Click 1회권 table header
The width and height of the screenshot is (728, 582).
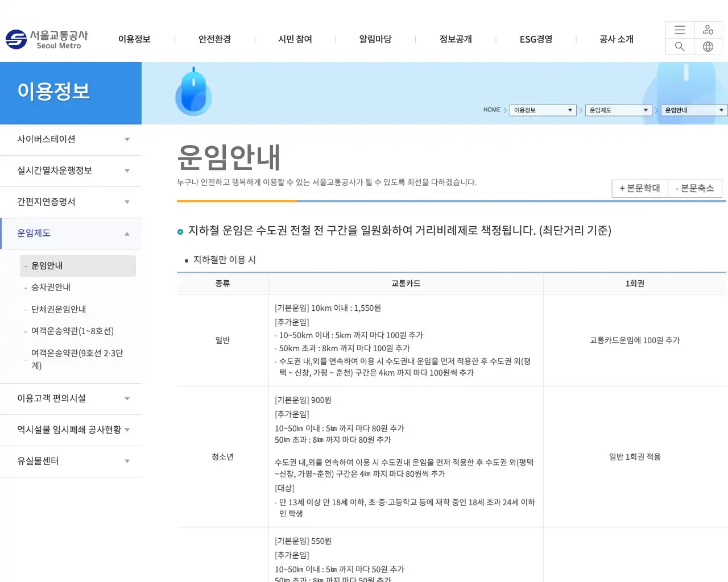pyautogui.click(x=635, y=284)
